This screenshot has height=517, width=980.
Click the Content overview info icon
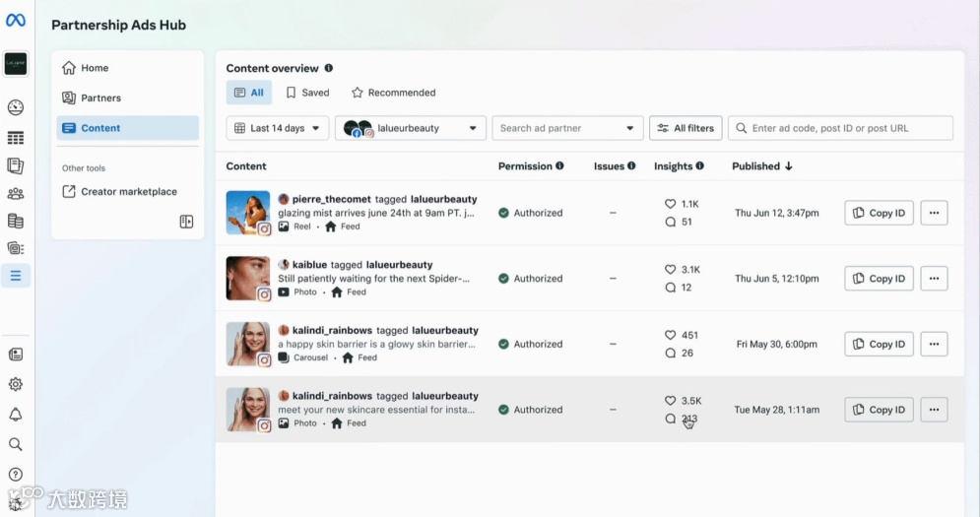tap(329, 68)
